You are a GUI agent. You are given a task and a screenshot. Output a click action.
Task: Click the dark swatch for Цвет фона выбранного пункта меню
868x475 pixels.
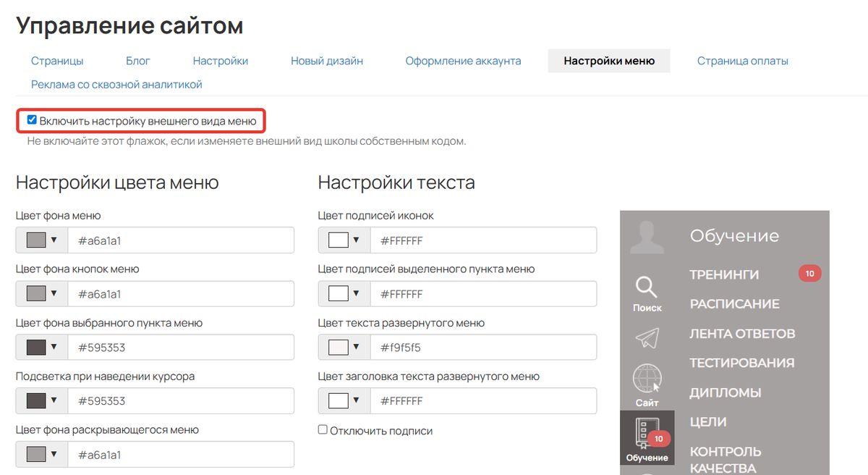pos(36,347)
